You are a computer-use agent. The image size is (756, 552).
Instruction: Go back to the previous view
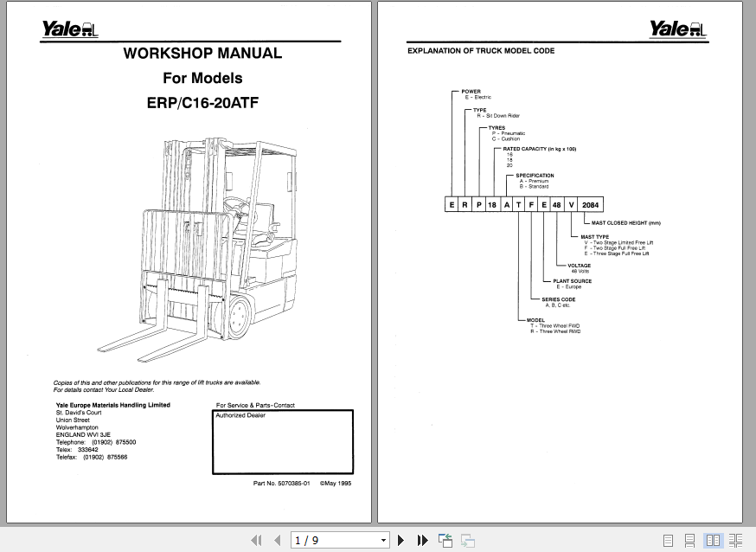tap(445, 540)
